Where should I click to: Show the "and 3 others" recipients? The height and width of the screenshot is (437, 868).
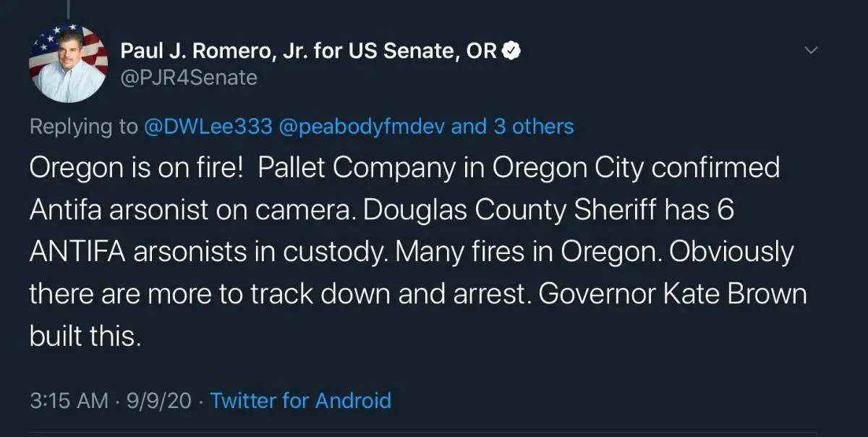click(512, 127)
